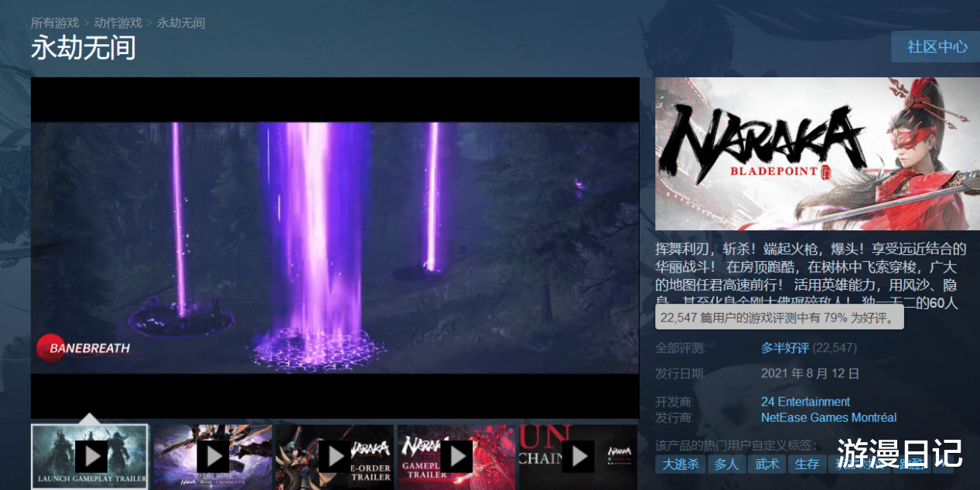Select the 生存 tag
This screenshot has height=490, width=980.
point(807,464)
